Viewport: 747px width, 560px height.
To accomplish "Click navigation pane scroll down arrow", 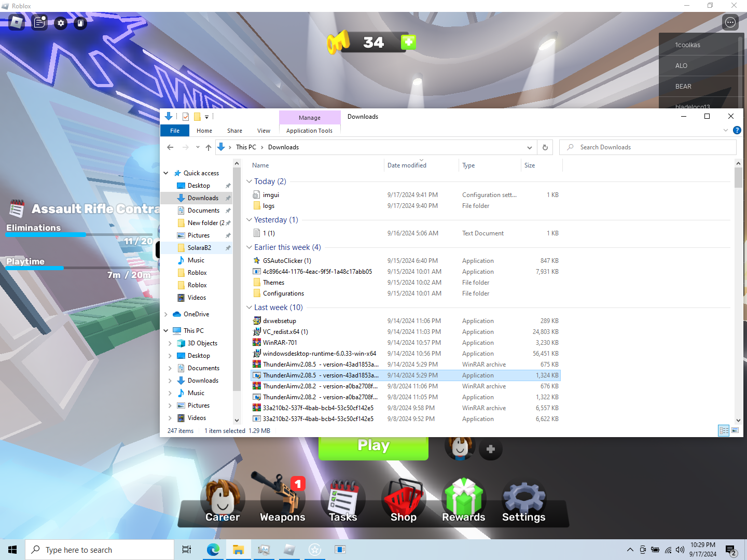I will click(x=237, y=421).
